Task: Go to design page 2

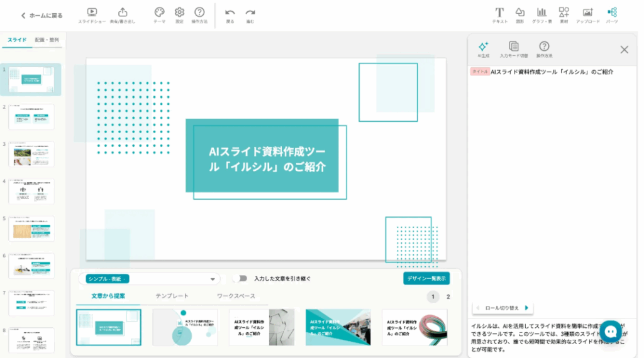Action: click(448, 297)
